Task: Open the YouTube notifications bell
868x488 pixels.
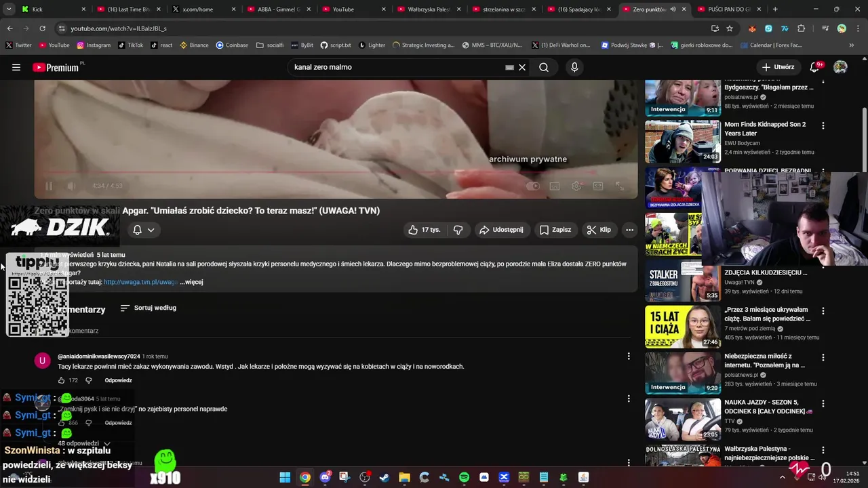Action: (x=815, y=67)
